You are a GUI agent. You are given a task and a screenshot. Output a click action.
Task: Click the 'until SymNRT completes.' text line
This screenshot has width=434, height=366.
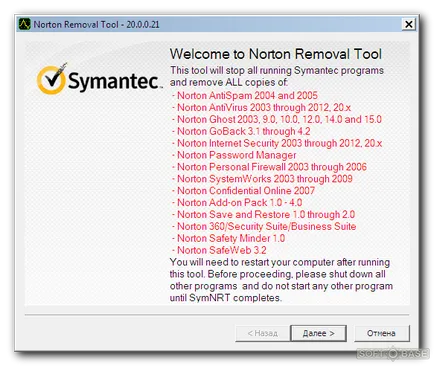pyautogui.click(x=226, y=298)
